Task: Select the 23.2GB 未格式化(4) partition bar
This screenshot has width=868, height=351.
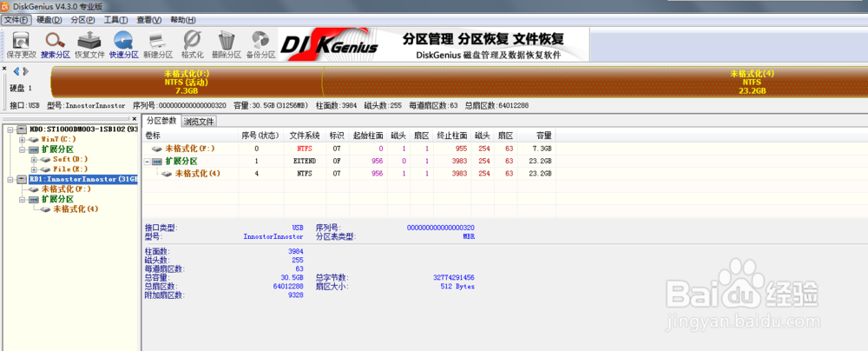Action: pyautogui.click(x=595, y=82)
